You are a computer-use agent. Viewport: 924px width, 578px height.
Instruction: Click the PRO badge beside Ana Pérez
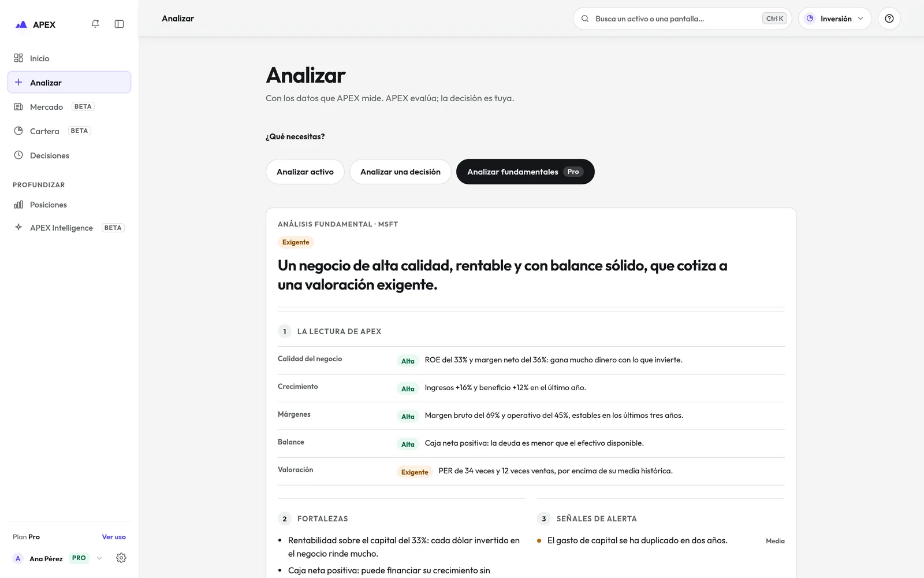[79, 558]
